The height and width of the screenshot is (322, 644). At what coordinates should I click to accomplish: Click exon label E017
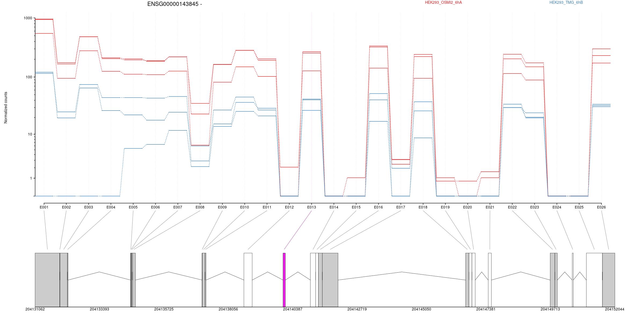(401, 207)
